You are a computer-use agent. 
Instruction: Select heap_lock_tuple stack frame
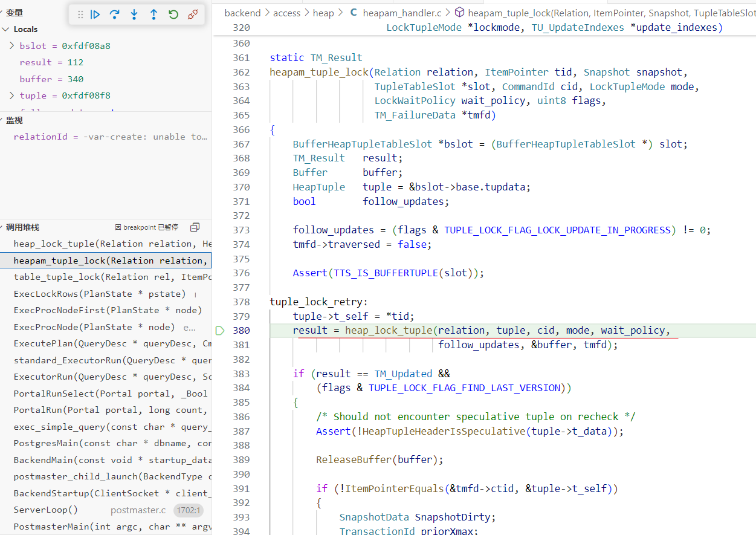[112, 244]
